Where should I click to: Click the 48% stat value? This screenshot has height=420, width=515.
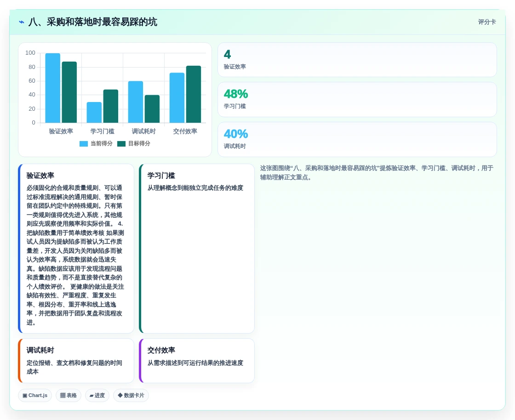pos(236,94)
